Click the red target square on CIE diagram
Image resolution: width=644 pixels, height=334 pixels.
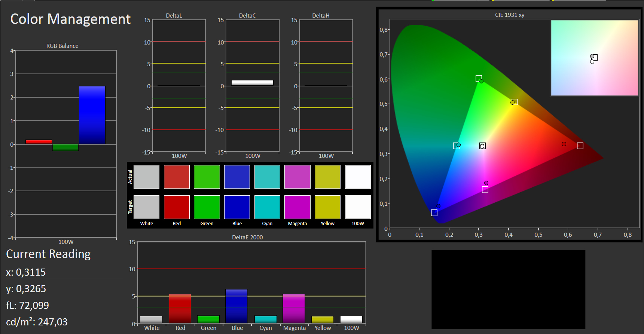pos(580,146)
